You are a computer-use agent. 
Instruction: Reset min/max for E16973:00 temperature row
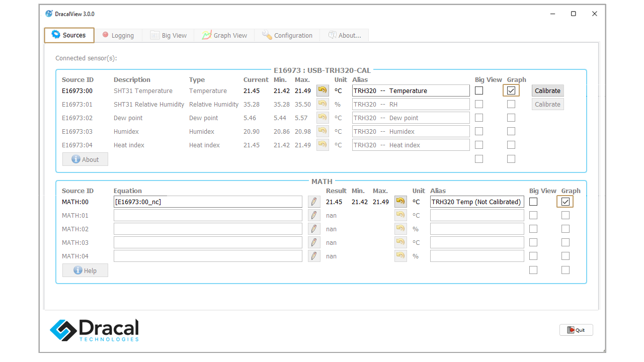323,91
